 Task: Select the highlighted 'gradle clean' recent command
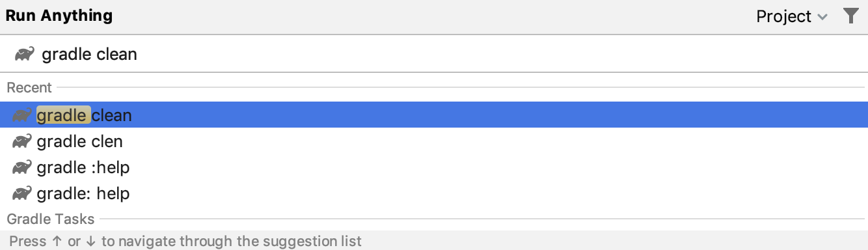[x=434, y=115]
